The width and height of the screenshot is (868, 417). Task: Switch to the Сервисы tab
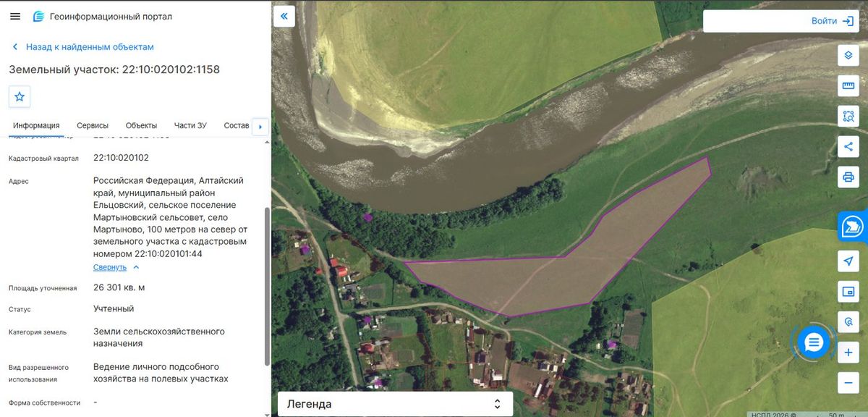point(93,125)
